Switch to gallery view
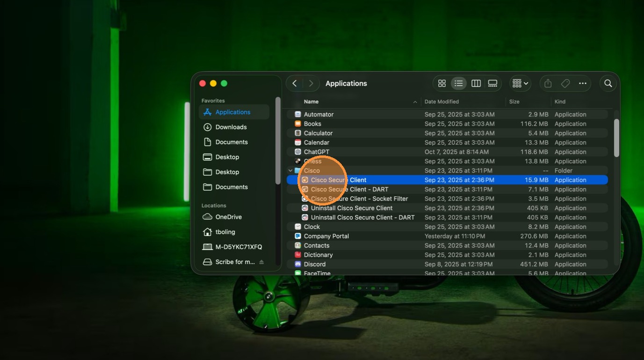 492,83
